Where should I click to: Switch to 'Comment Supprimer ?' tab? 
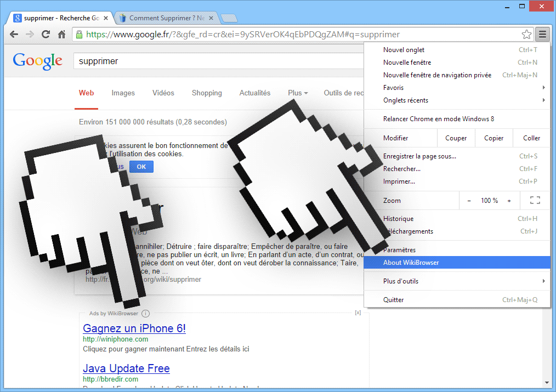[167, 18]
